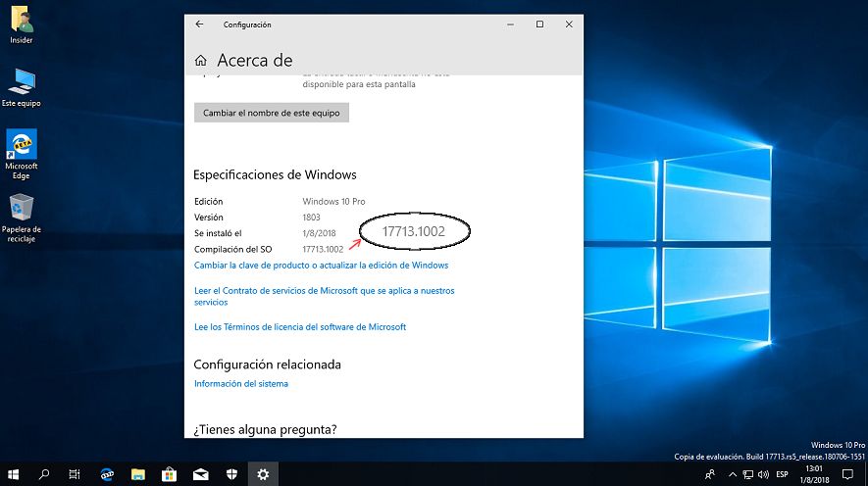Open the Windows Start menu
868x486 pixels.
tap(14, 474)
